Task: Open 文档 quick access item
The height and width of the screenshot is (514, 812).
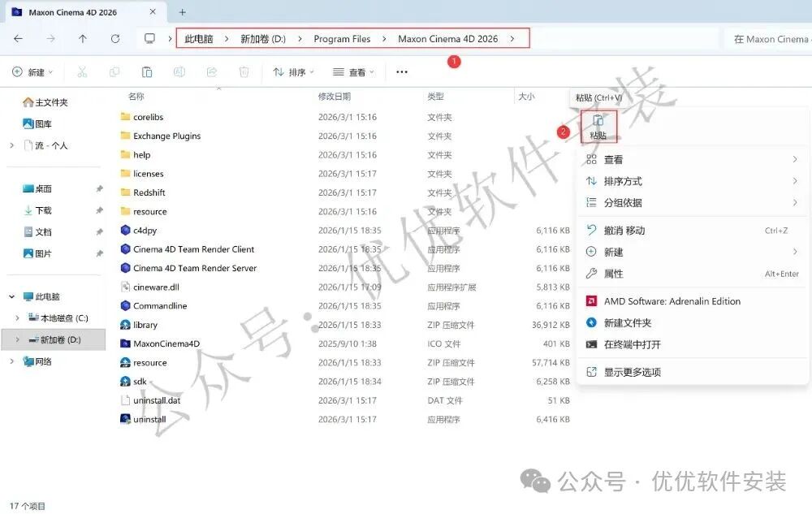Action: pos(37,232)
